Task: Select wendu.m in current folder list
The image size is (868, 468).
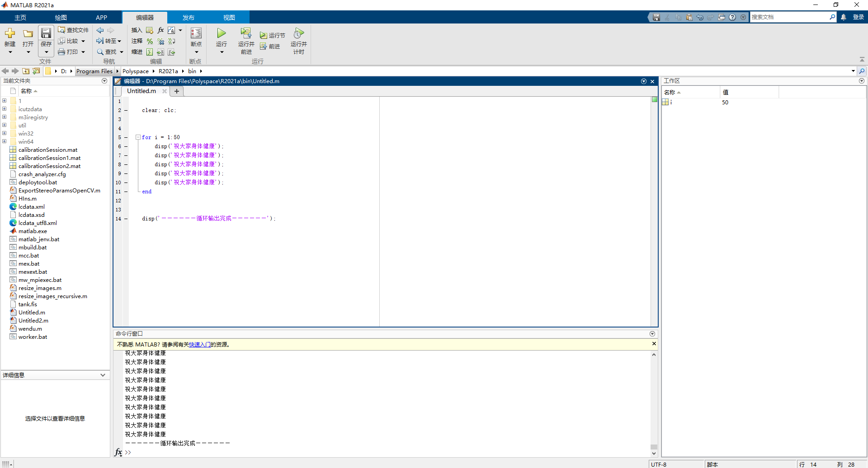Action: click(30, 328)
